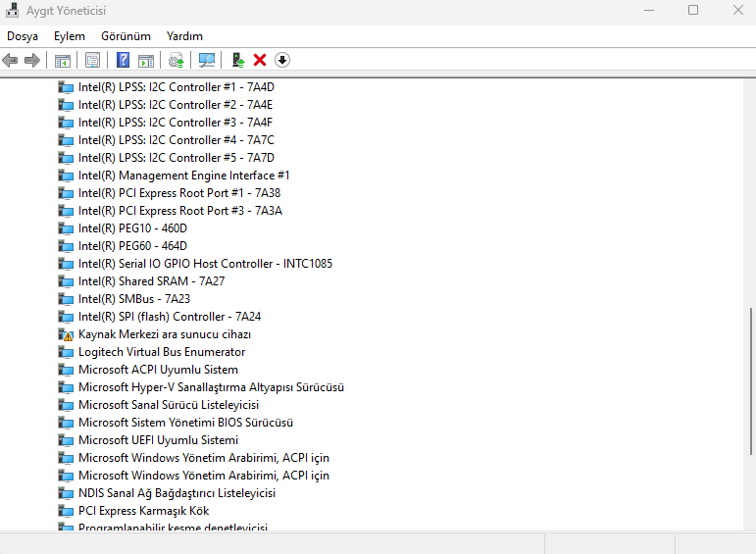Select NDIS Sanal Ağ Bağdaştırıcı Listeleyicisi
756x554 pixels.
tap(176, 493)
